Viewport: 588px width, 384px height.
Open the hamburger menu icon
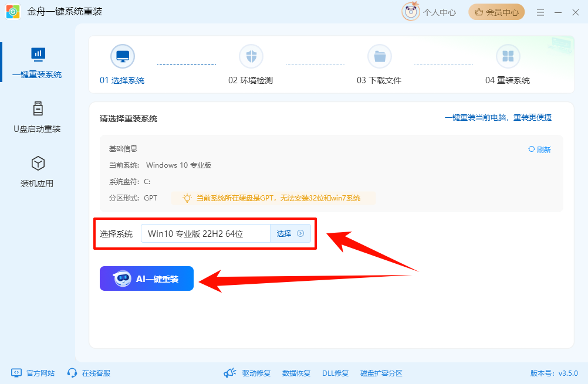540,12
